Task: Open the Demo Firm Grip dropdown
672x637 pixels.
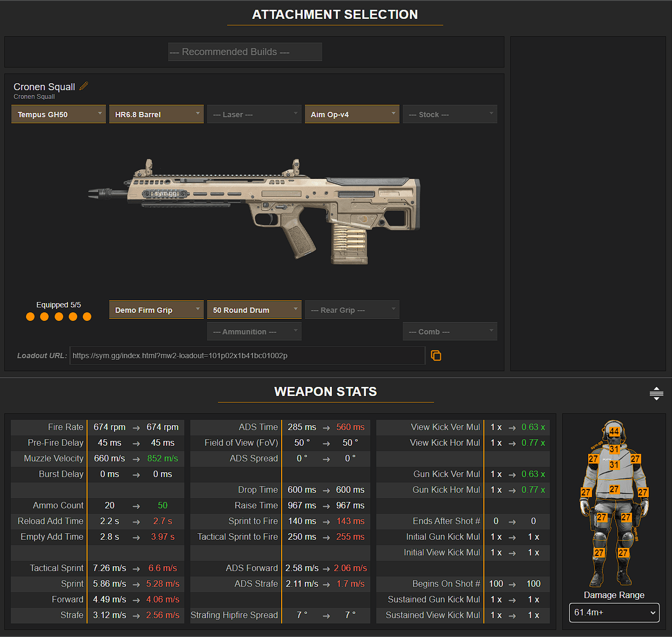Action: point(156,310)
